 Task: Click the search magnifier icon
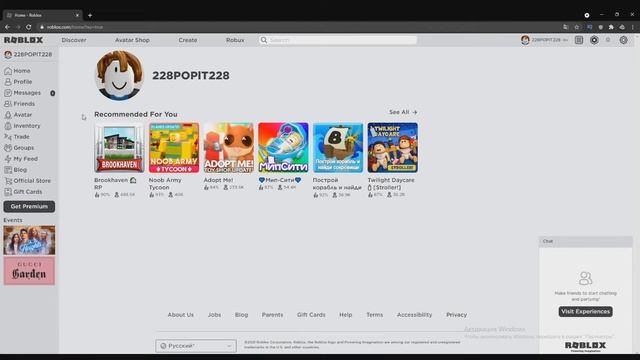[264, 40]
